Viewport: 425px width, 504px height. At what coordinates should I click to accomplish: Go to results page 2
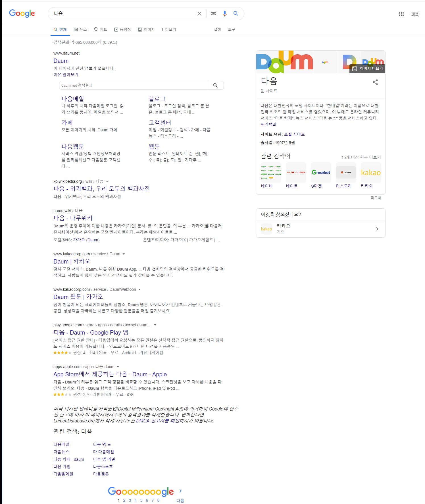[124, 500]
